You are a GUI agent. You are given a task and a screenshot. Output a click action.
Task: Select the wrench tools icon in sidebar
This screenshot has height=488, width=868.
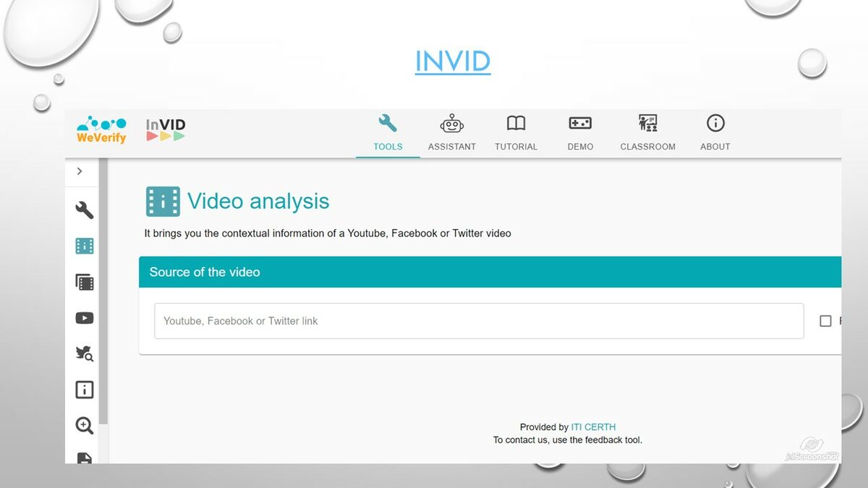tap(85, 210)
